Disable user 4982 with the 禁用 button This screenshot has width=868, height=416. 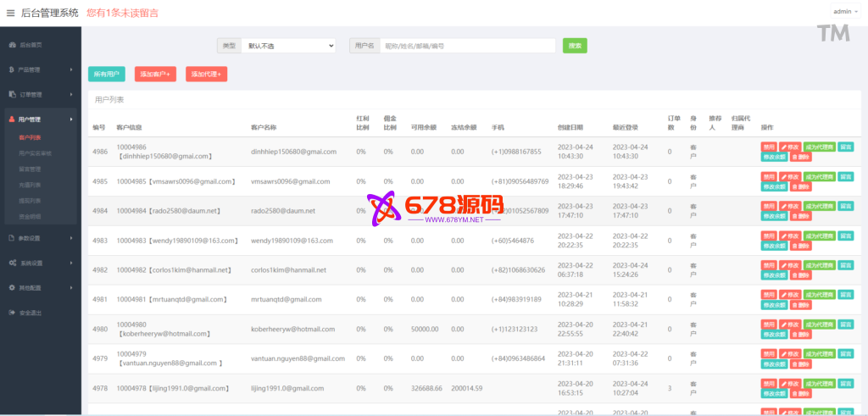coord(768,265)
